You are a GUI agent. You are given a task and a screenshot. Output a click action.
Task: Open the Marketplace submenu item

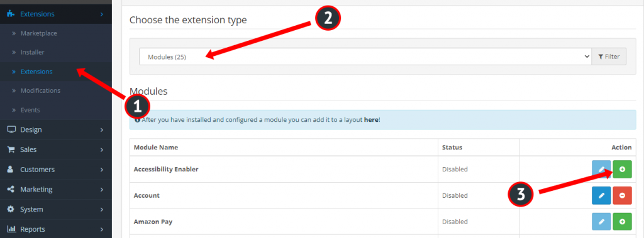click(x=38, y=33)
